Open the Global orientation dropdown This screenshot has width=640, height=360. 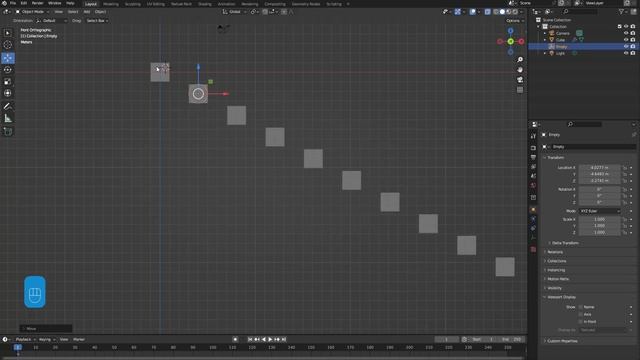234,12
